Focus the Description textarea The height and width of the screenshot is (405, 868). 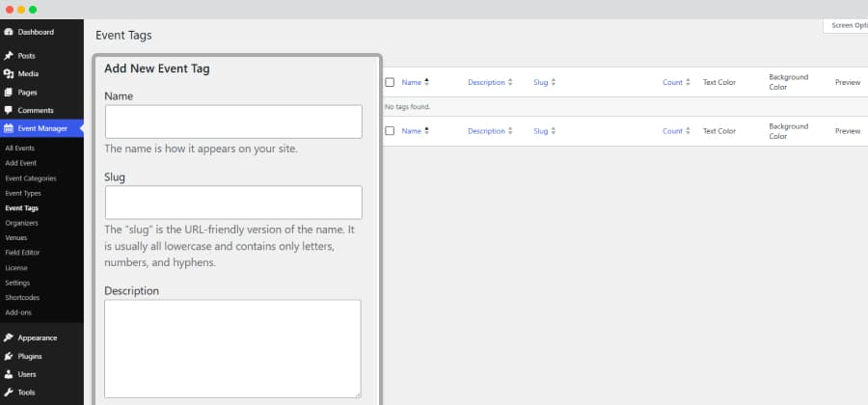click(x=232, y=348)
